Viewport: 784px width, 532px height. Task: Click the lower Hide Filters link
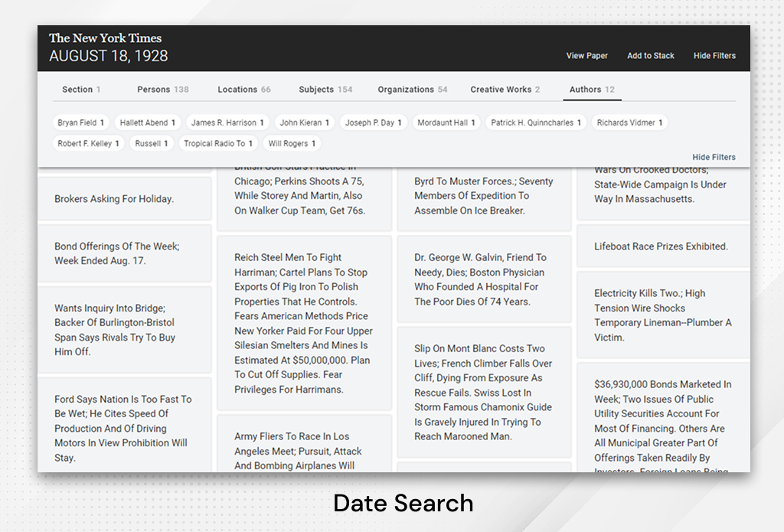click(714, 157)
